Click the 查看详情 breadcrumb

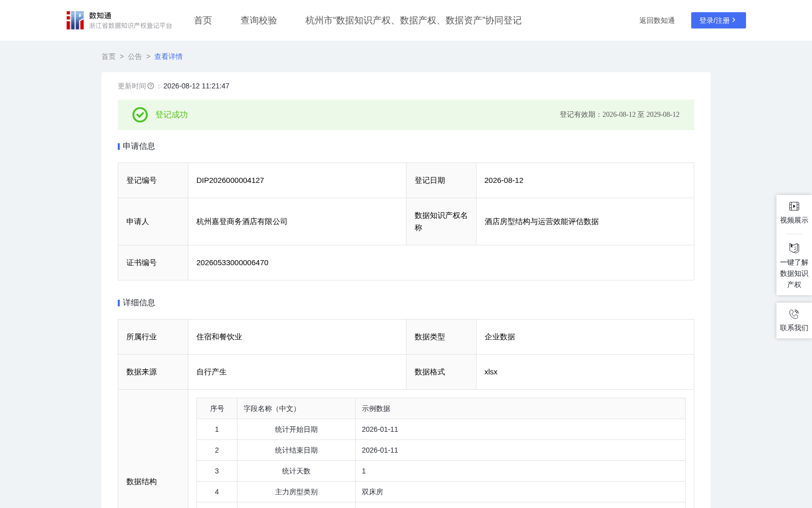pyautogui.click(x=168, y=56)
